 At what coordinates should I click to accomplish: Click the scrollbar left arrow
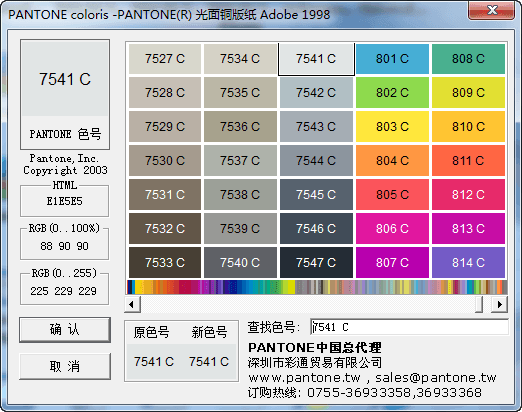pyautogui.click(x=132, y=304)
